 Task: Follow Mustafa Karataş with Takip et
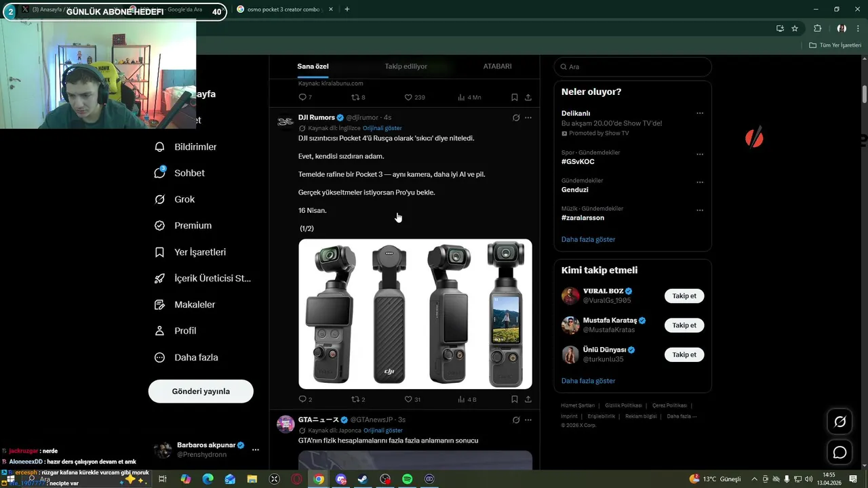684,325
